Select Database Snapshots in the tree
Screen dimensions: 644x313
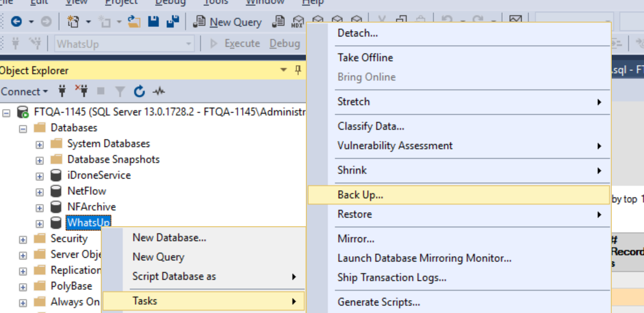pyautogui.click(x=113, y=159)
